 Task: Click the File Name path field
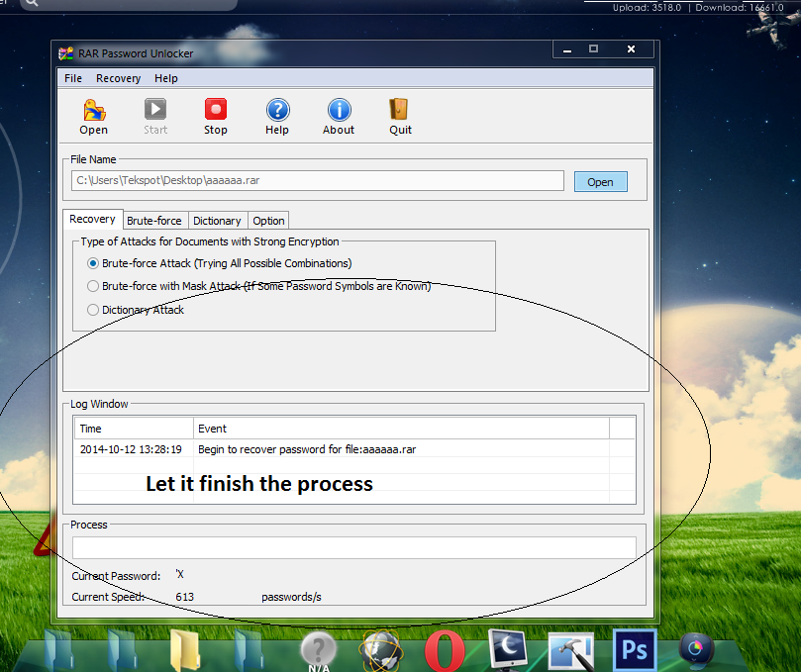(x=318, y=180)
